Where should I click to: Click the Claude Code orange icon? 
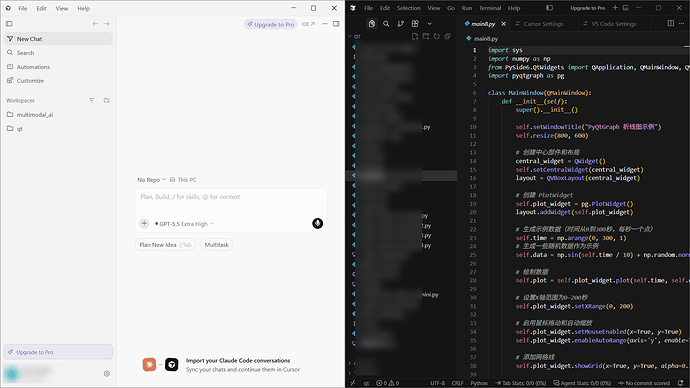(x=149, y=365)
